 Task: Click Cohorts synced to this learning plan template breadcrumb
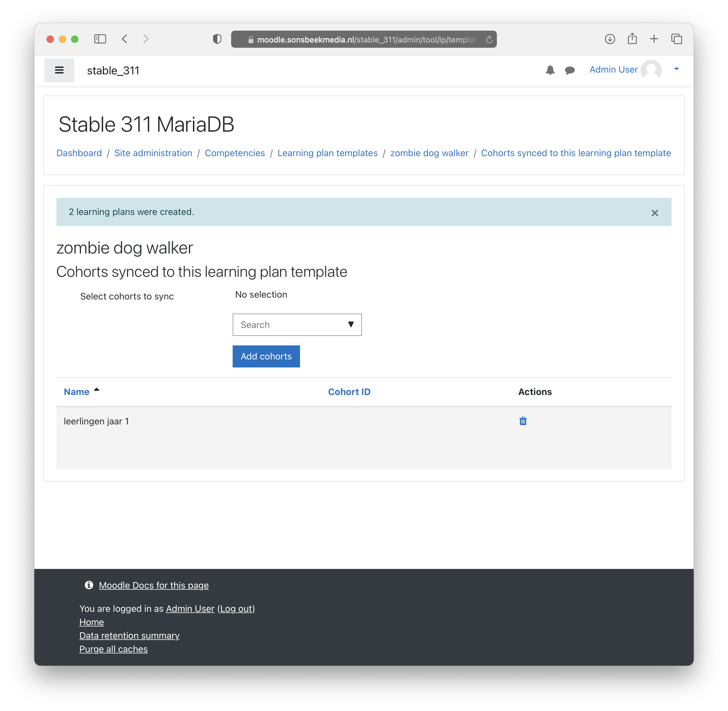tap(576, 153)
